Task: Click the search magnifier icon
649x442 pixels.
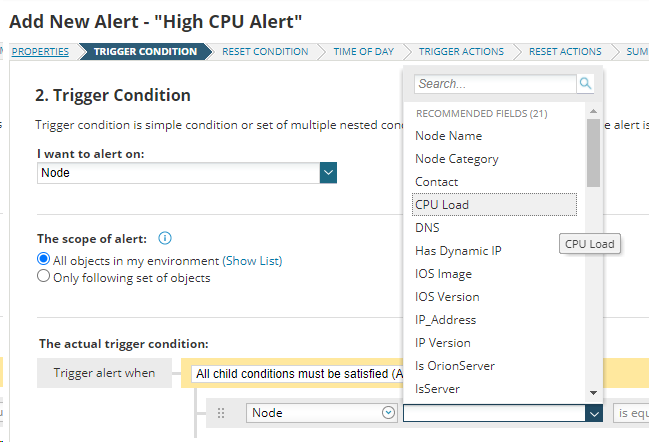Action: [586, 84]
